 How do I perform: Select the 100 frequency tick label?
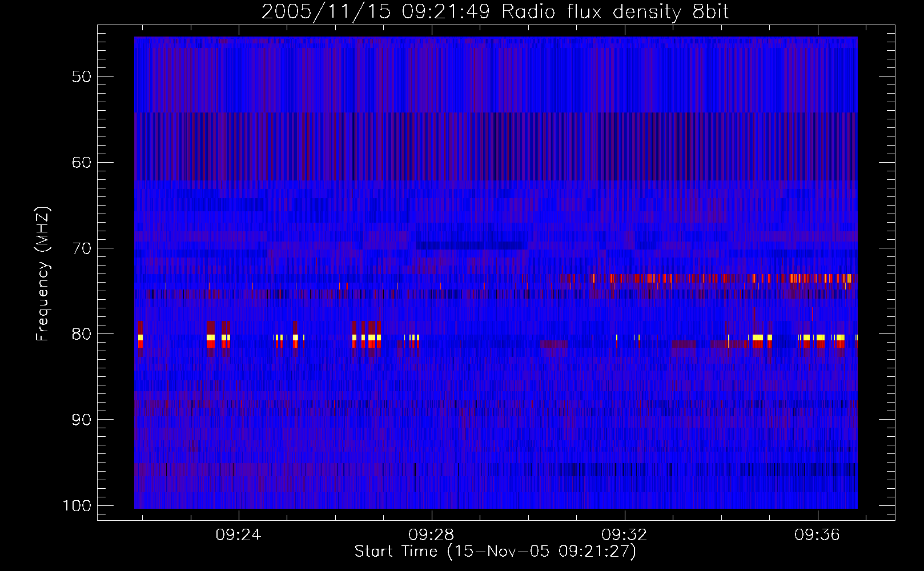coord(77,506)
